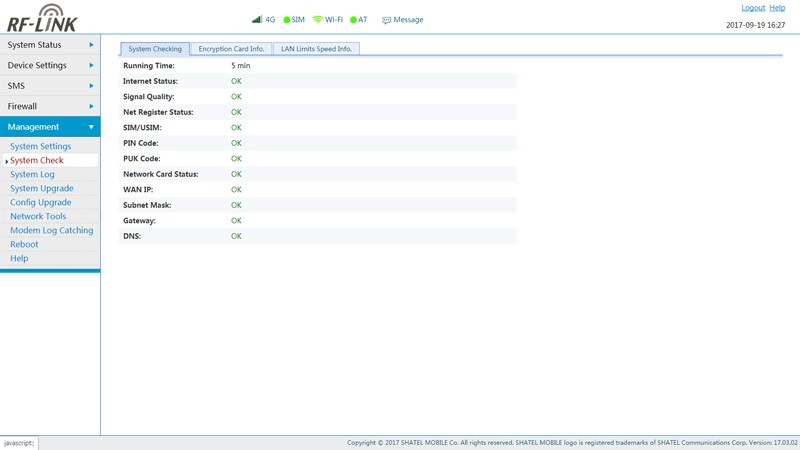
Task: Open the LAN Limits Speed Info. tab
Action: (316, 49)
